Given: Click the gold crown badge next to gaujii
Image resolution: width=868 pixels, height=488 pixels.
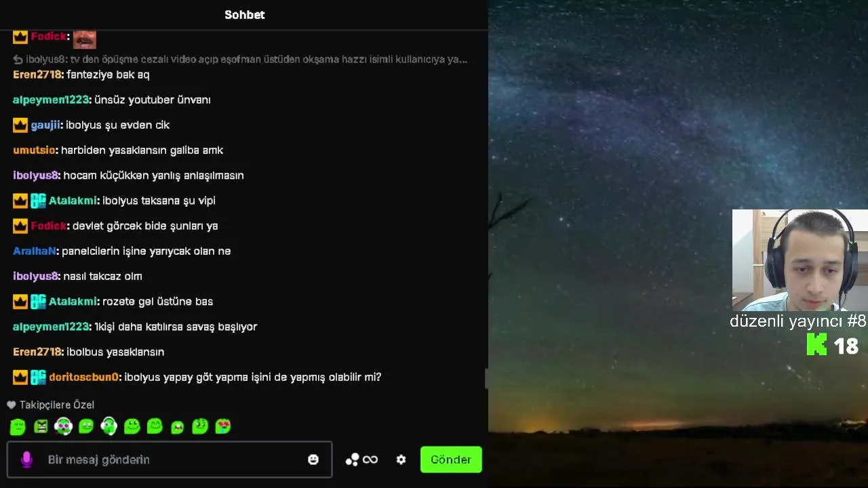Looking at the screenshot, I should (x=20, y=125).
